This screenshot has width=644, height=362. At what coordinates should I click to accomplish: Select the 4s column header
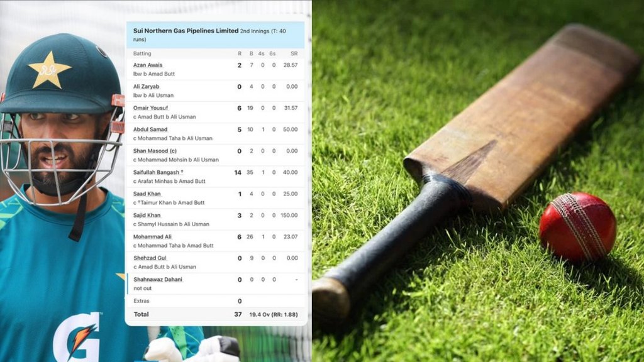point(264,54)
